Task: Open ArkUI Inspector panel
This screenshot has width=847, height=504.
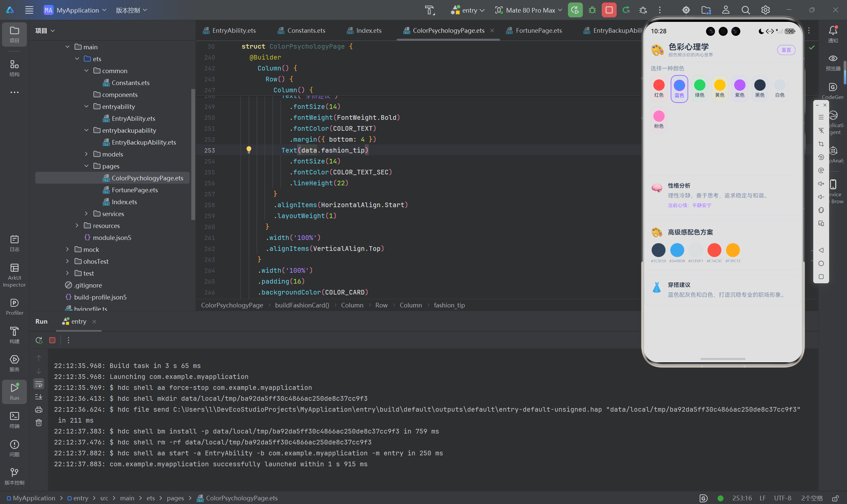Action: pyautogui.click(x=14, y=275)
